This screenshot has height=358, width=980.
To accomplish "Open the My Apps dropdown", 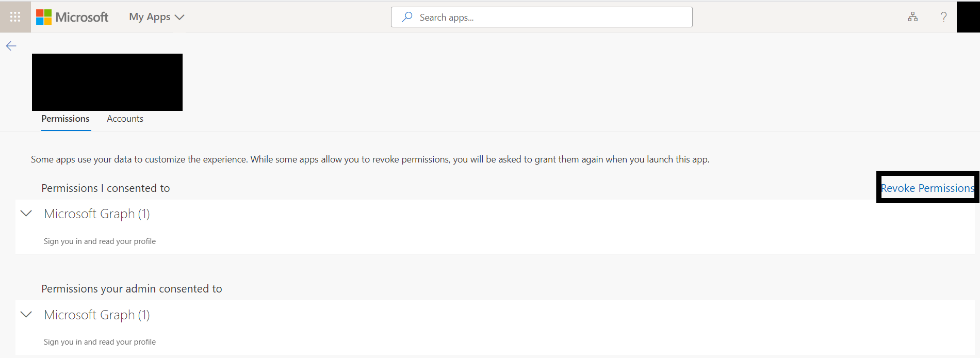I will pos(156,17).
